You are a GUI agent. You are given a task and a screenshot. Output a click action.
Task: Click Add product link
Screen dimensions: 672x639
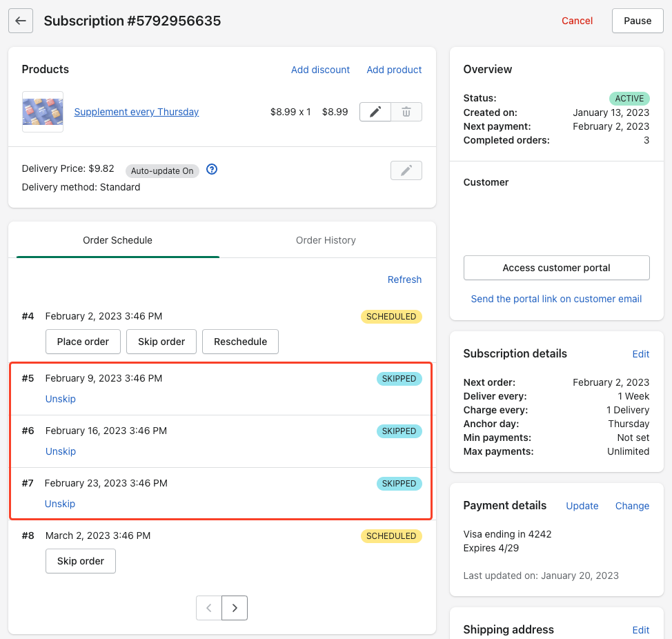pyautogui.click(x=394, y=70)
